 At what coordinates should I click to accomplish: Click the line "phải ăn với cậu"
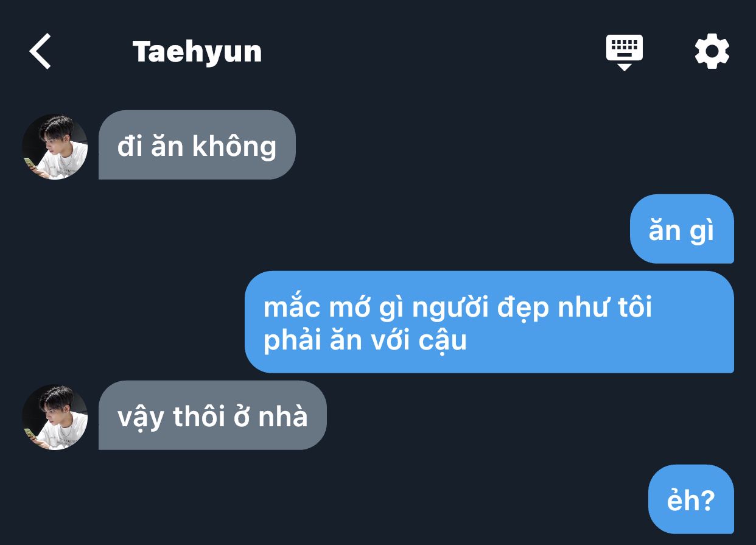pos(365,340)
